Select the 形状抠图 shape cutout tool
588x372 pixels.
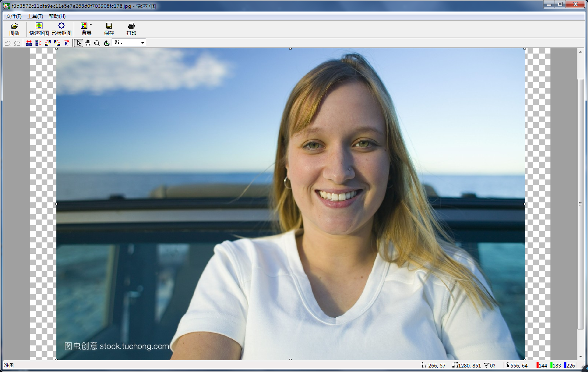tap(61, 29)
